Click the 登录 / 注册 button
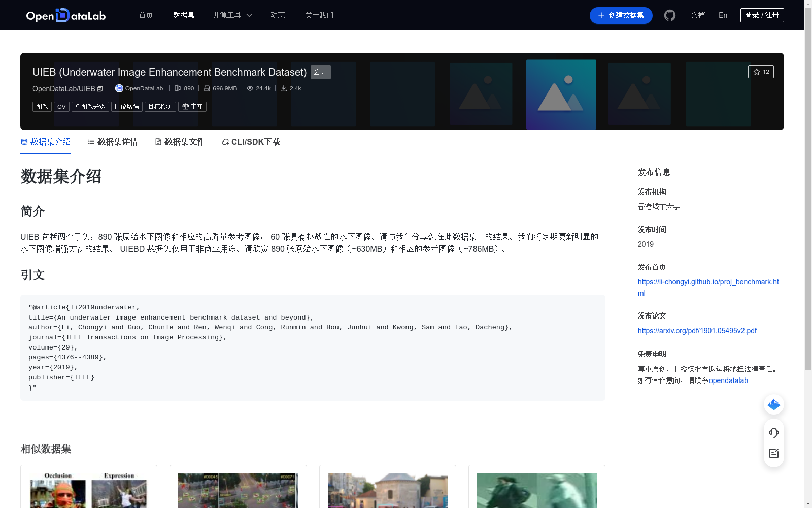The height and width of the screenshot is (508, 812). [762, 15]
